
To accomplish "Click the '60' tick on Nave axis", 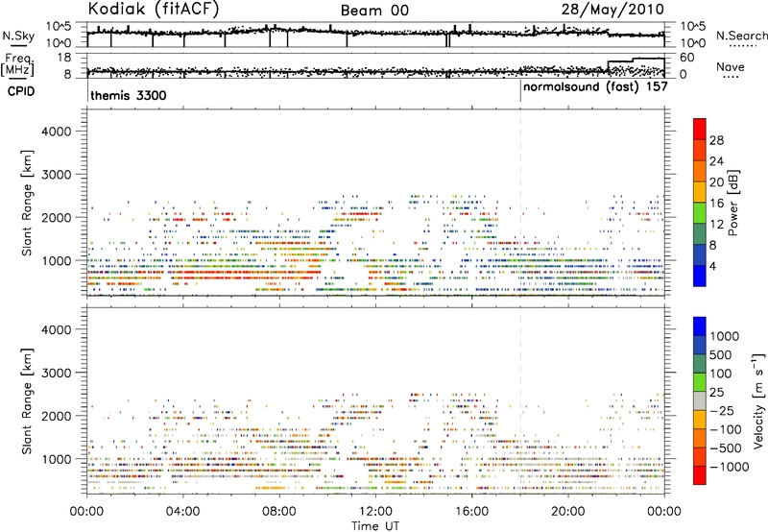I will pos(687,58).
